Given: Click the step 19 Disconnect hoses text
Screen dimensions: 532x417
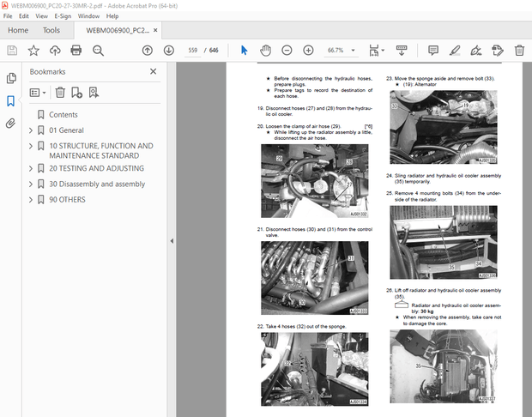Looking at the screenshot, I should (315, 111).
